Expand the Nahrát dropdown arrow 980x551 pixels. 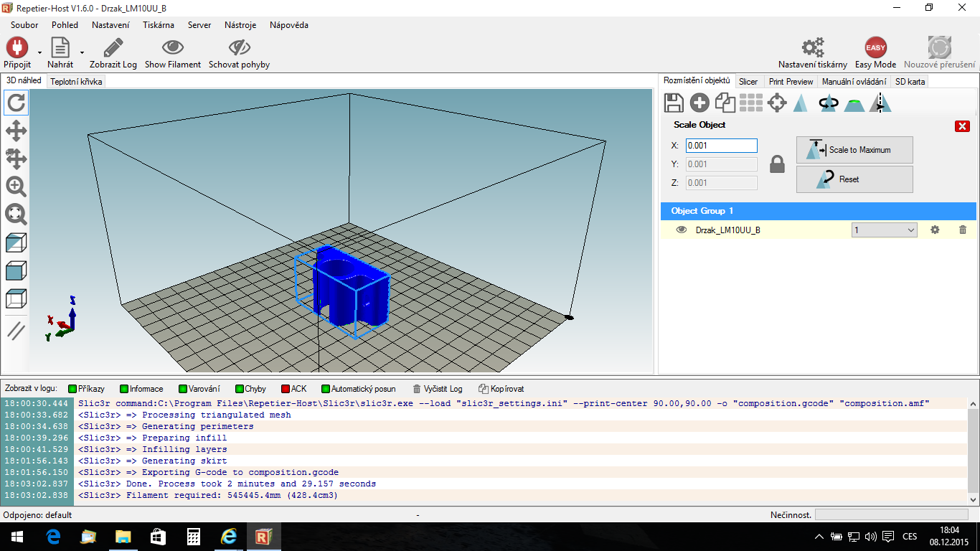click(82, 52)
